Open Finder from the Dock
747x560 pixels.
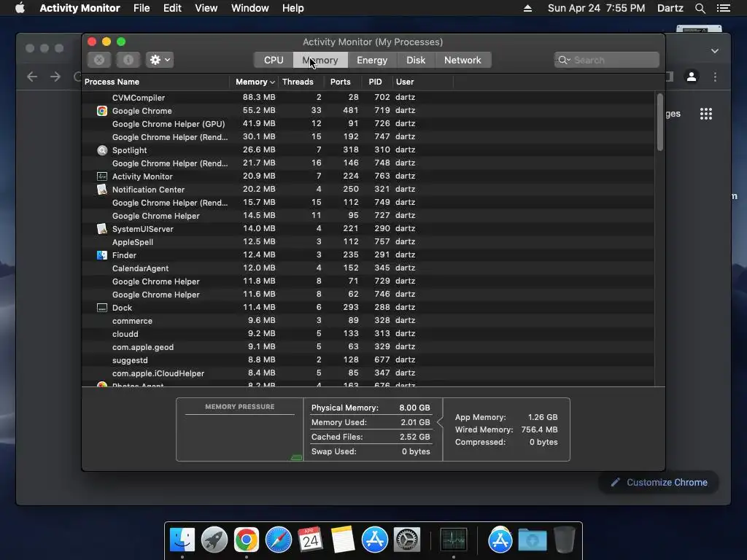click(x=182, y=540)
